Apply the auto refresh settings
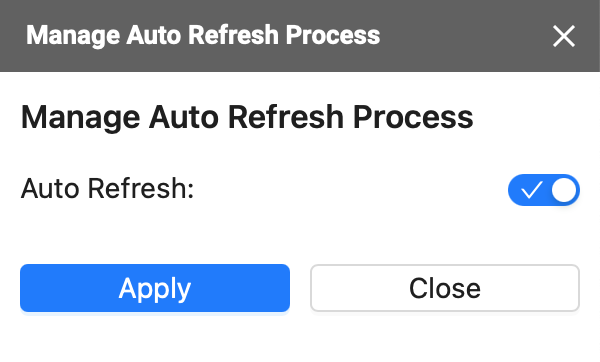This screenshot has height=362, width=600. coord(155,288)
